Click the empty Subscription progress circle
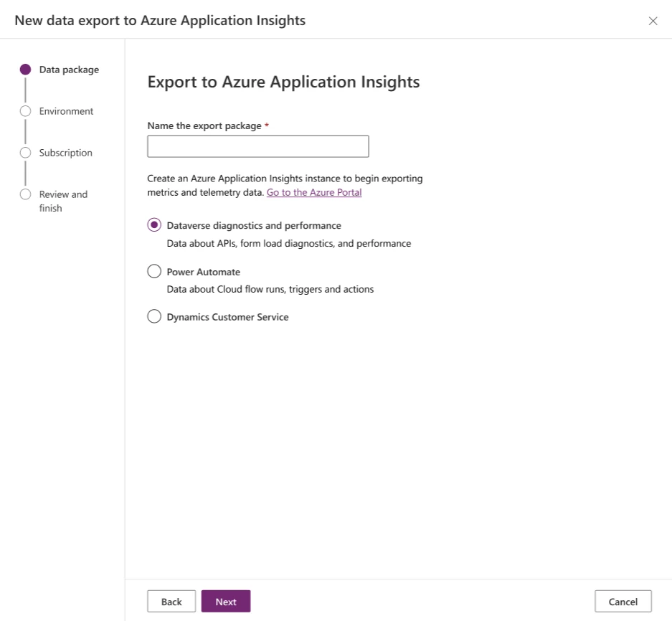Screen dimensions: 672x621 (26, 152)
